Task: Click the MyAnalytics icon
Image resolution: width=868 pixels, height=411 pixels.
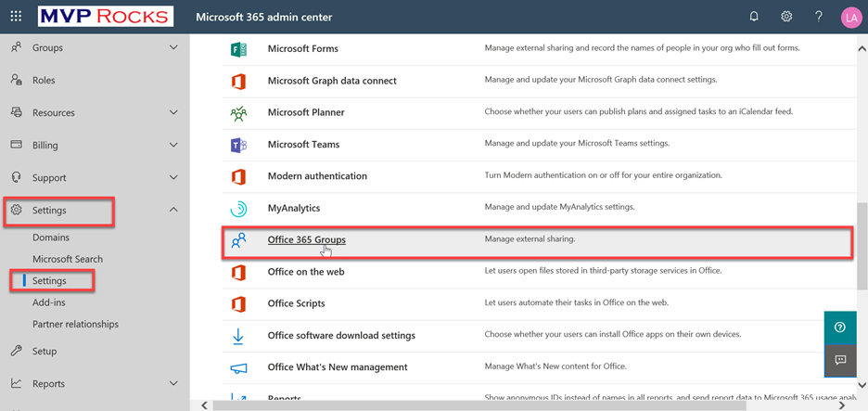Action: 238,209
